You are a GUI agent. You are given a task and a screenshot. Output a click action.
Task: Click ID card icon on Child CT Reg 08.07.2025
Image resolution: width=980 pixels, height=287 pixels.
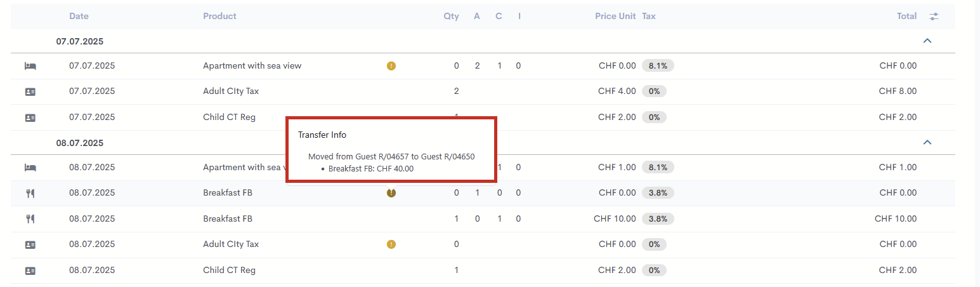pyautogui.click(x=30, y=270)
